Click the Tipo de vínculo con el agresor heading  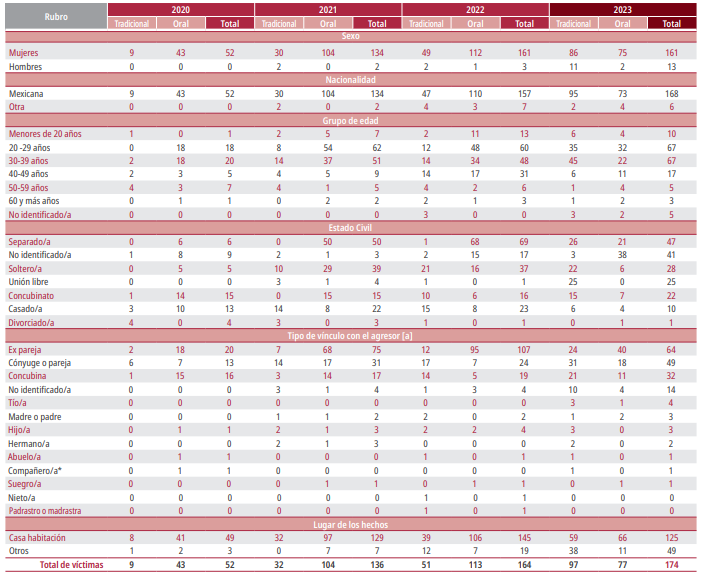click(x=349, y=335)
